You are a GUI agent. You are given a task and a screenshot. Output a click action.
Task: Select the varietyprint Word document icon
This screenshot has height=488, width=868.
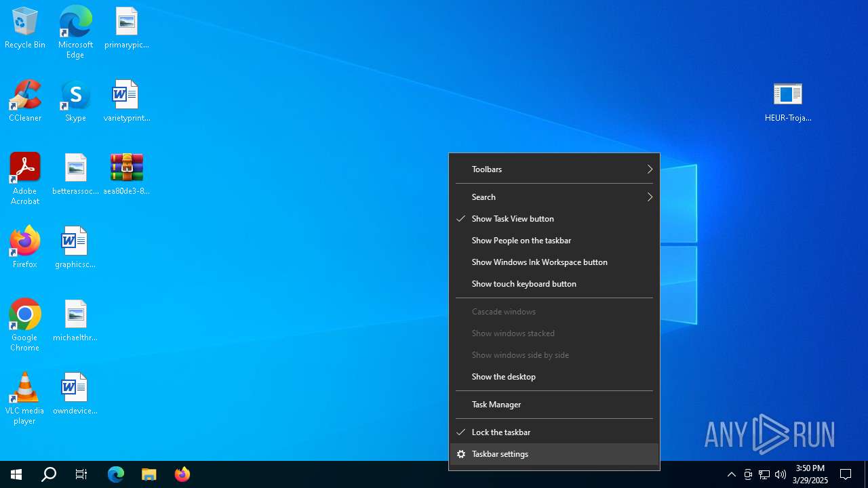click(127, 102)
